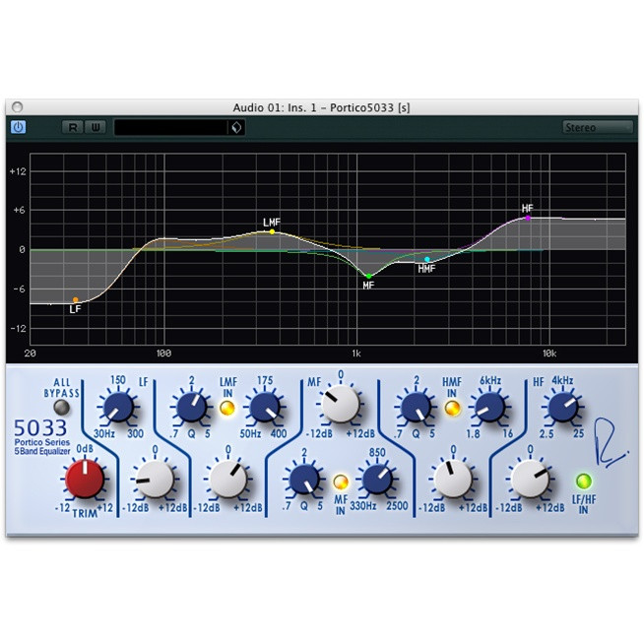The image size is (644, 644).
Task: Toggle the MF IN button
Action: tap(341, 482)
